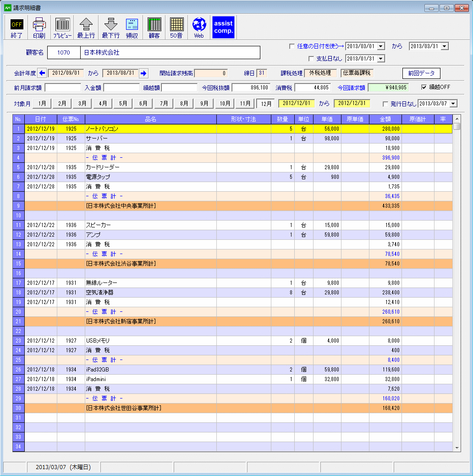Screen dimensions: 473x476
Task: Open the 2013/01/31 payment date dropdown
Action: (x=381, y=59)
